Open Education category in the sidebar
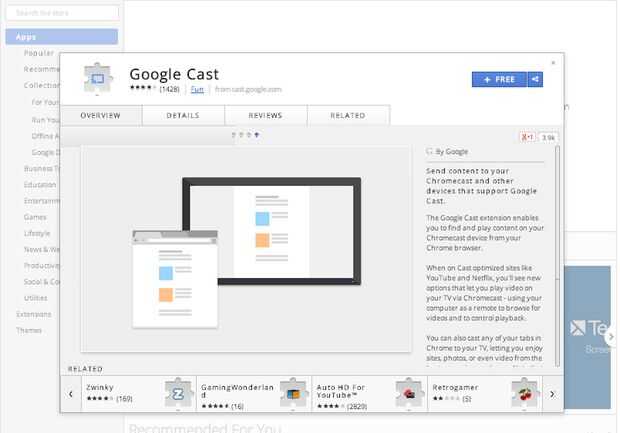 (x=40, y=185)
